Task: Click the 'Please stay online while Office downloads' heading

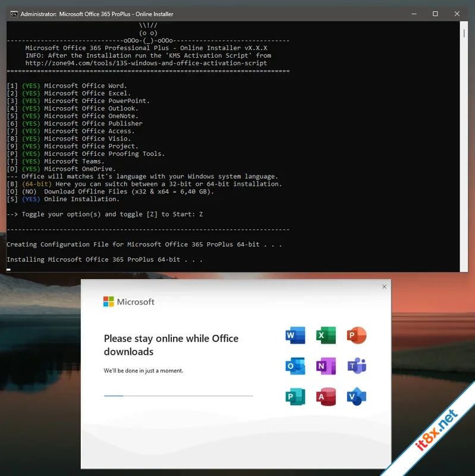Action: pyautogui.click(x=171, y=345)
